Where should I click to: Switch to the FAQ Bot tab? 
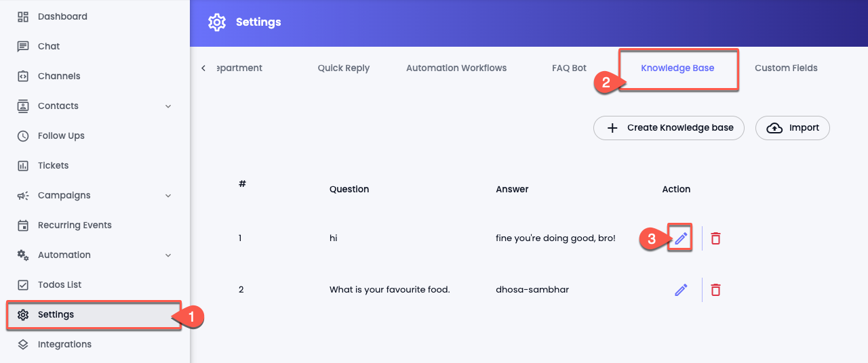click(569, 68)
